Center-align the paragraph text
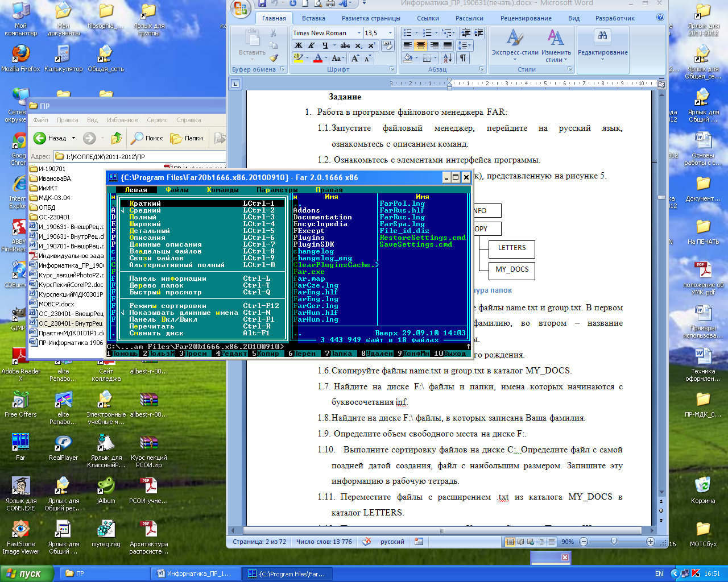The image size is (728, 582). 421,45
